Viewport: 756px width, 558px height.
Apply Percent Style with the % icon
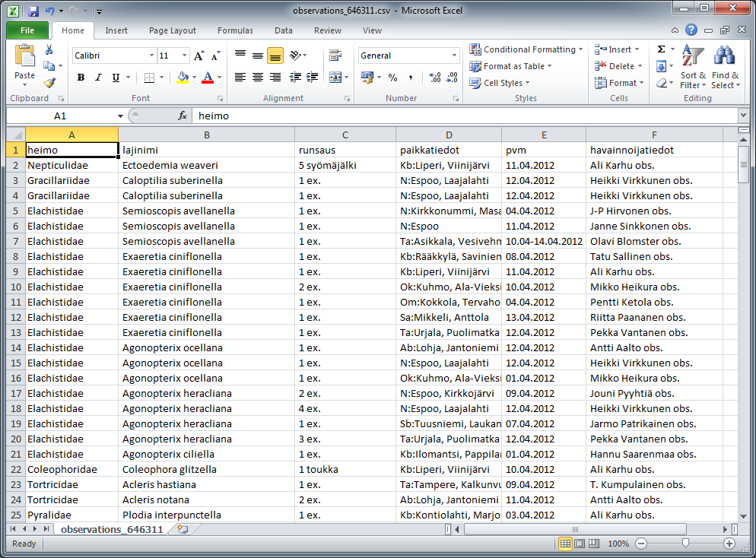tap(393, 77)
